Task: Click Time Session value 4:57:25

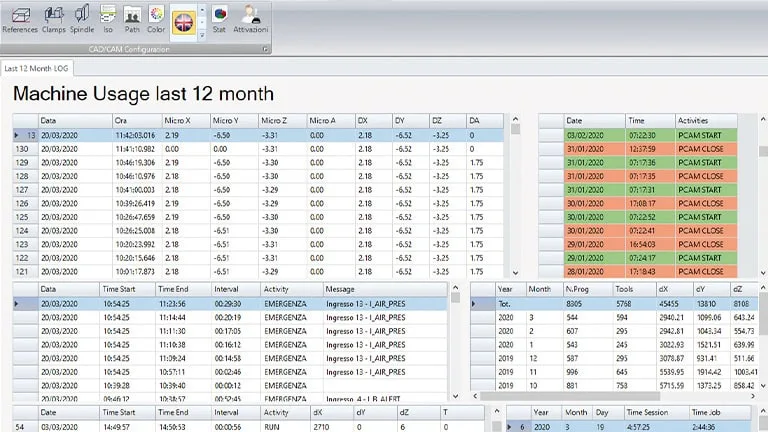Action: [x=656, y=427]
